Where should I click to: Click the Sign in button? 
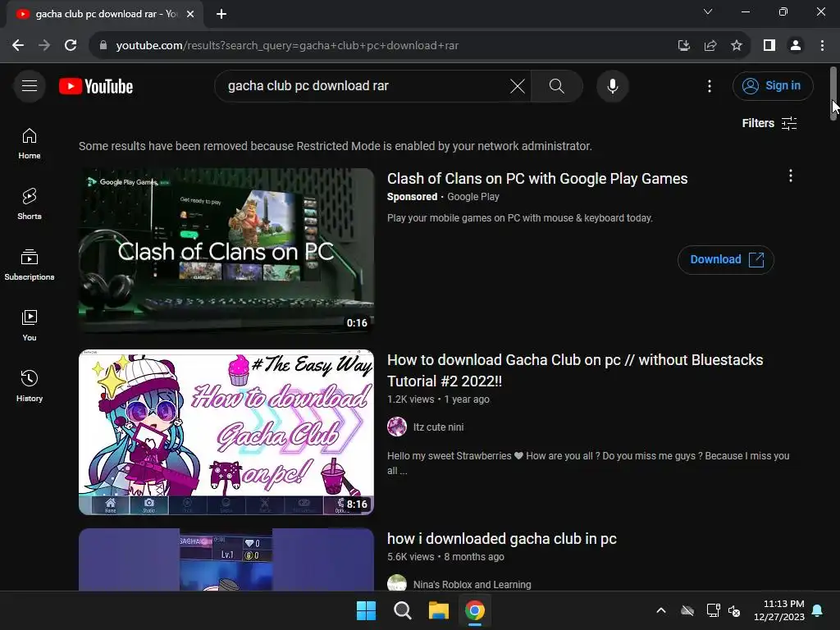point(773,85)
